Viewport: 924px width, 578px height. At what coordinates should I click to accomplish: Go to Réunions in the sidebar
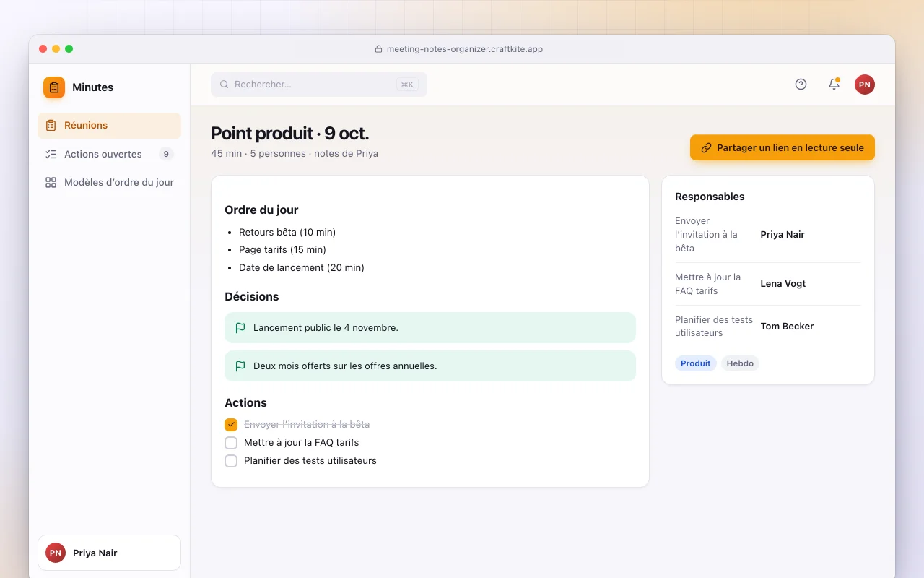(x=109, y=126)
